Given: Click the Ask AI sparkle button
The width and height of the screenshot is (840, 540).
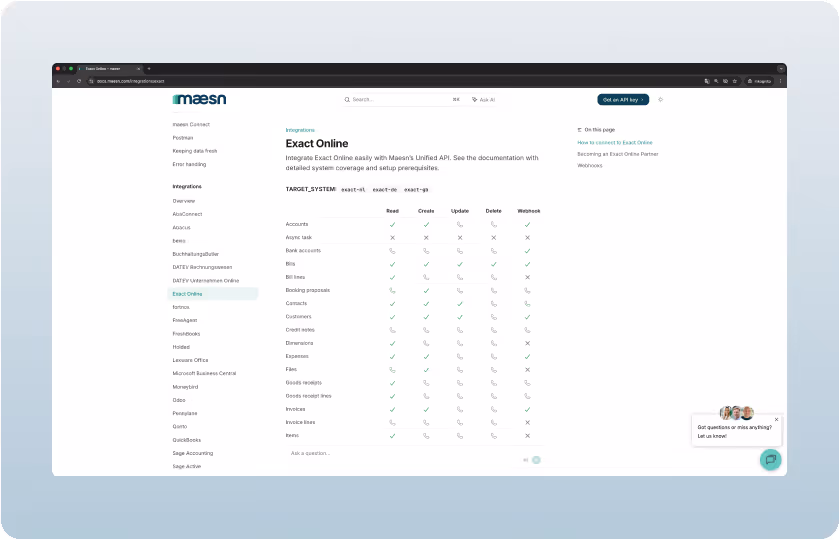Looking at the screenshot, I should pos(484,100).
